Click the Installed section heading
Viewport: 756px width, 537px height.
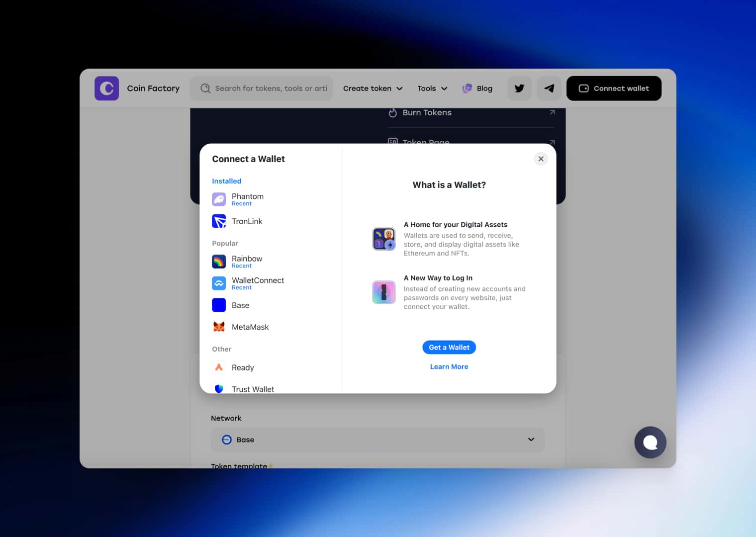point(226,181)
